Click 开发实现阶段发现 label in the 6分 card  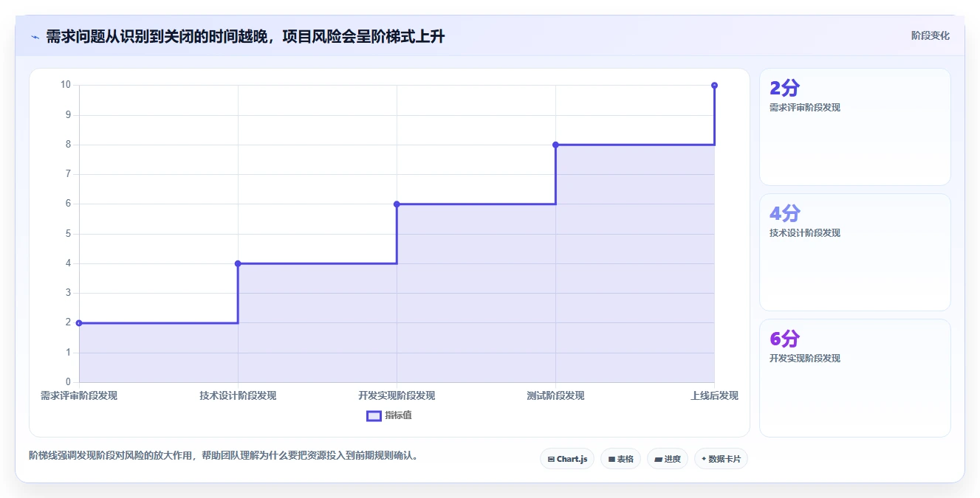pyautogui.click(x=805, y=359)
